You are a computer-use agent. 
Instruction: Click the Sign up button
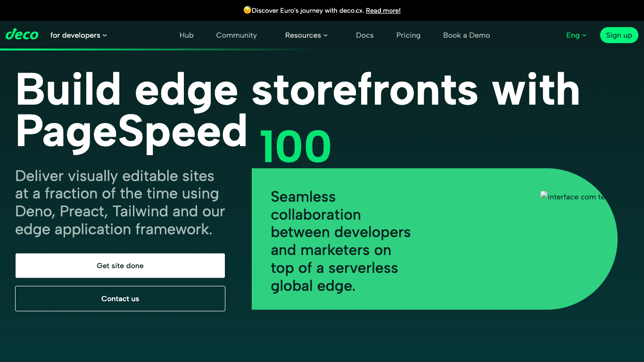click(x=619, y=35)
